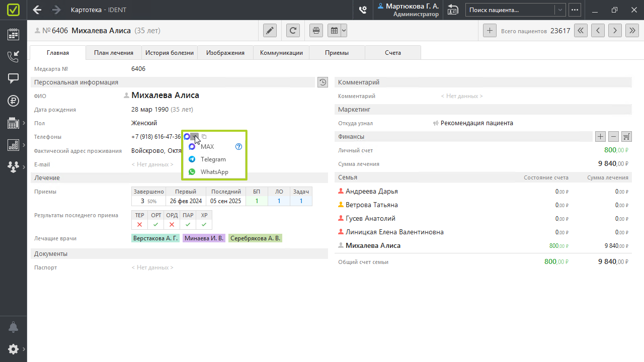Toggle the messenger dropdown next to phone
Screen dimensions: 644x362
pos(195,137)
